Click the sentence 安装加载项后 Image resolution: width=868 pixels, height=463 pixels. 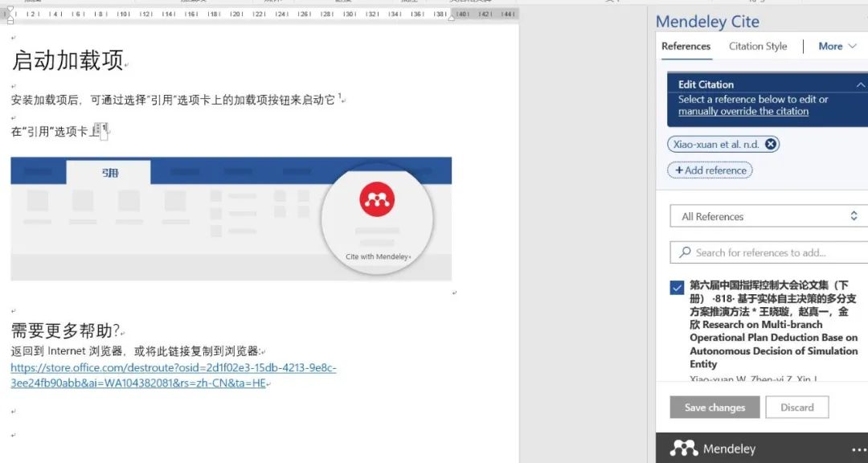pyautogui.click(x=173, y=100)
